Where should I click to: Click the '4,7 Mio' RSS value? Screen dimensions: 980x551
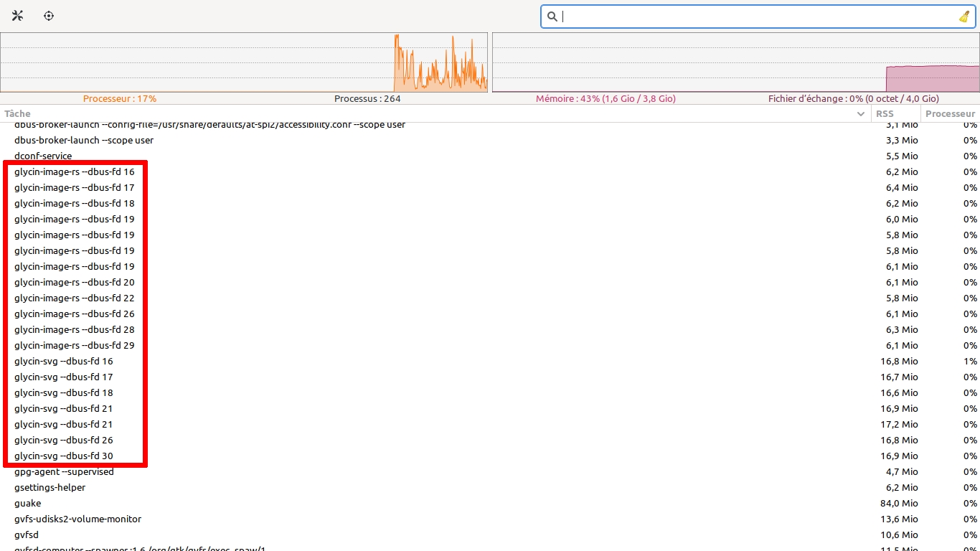902,471
